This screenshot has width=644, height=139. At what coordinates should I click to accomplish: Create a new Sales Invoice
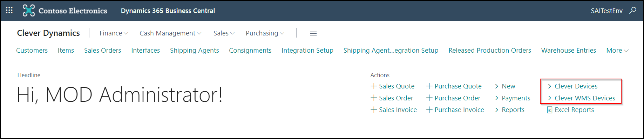coord(394,110)
